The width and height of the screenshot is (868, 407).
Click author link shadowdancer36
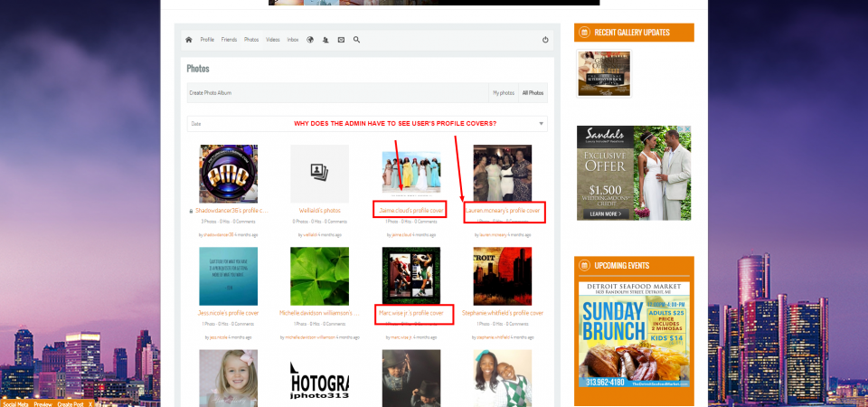[x=218, y=235]
